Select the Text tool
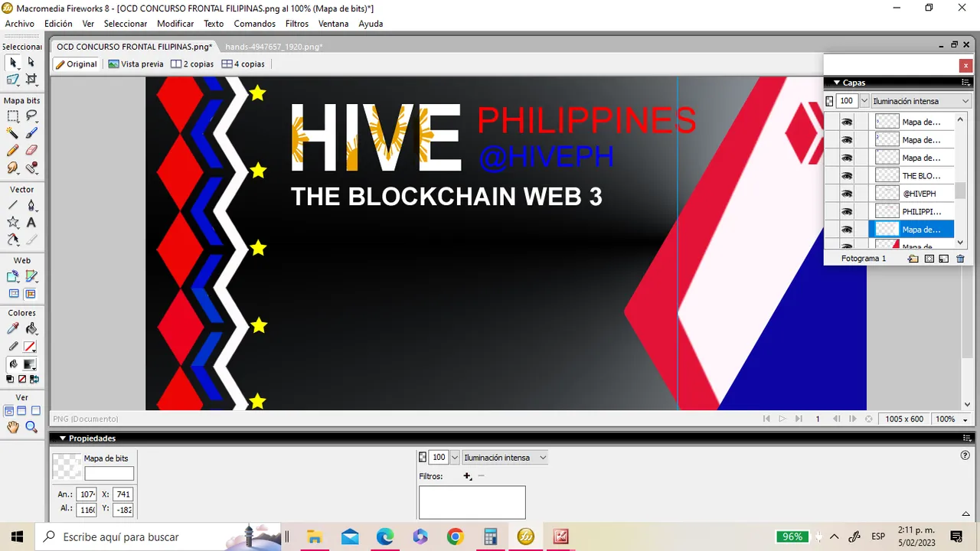This screenshot has height=551, width=980. pos(31,222)
